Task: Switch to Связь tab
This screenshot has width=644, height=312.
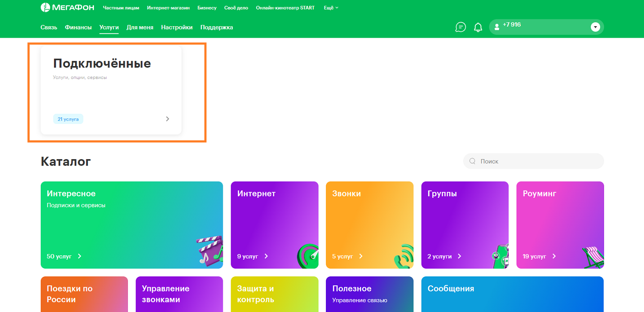Action: (x=49, y=27)
